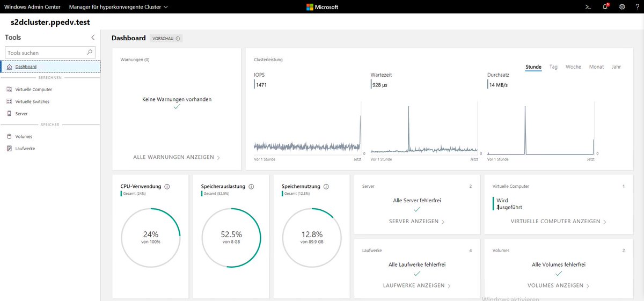This screenshot has height=301, width=644.
Task: Click the Server sidebar icon
Action: (9, 114)
